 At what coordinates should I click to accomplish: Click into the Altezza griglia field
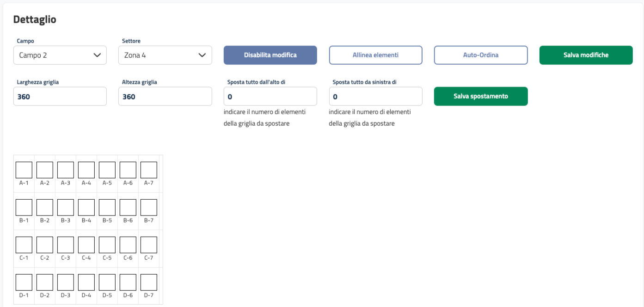click(165, 97)
